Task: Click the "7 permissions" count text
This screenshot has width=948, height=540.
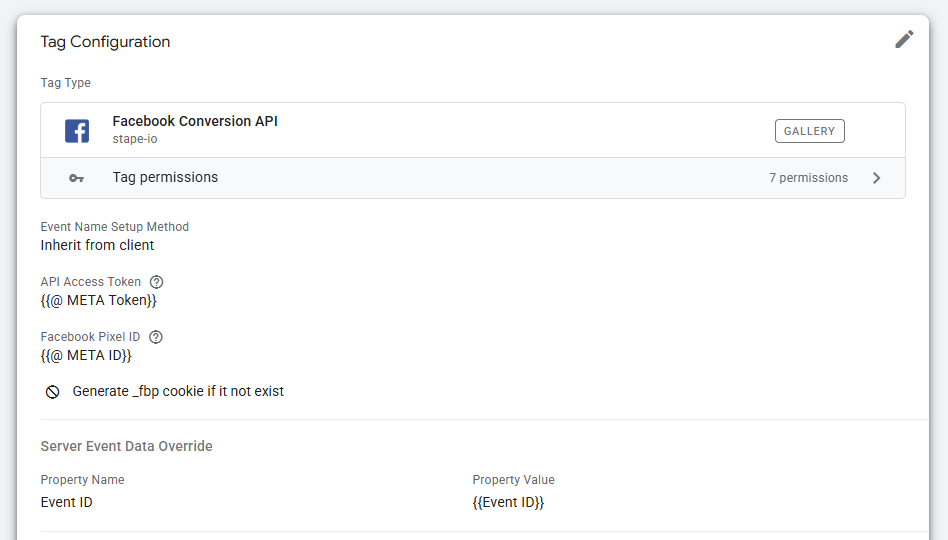Action: click(808, 178)
